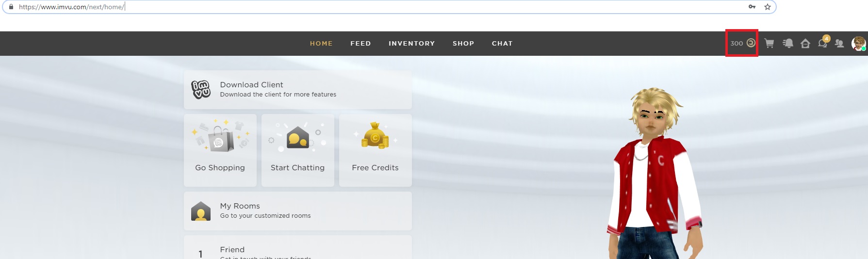Switch to the FEED tab

(x=360, y=44)
